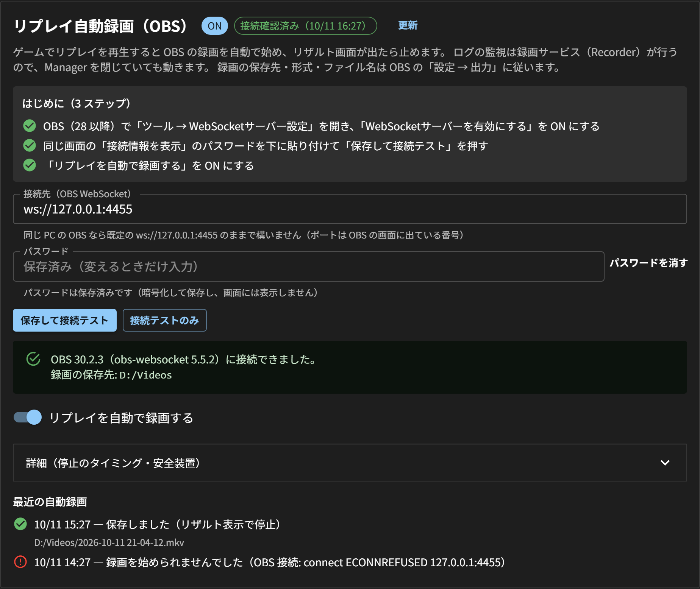Click the green check next to 接続情報を表示 step
700x589 pixels.
[30, 146]
